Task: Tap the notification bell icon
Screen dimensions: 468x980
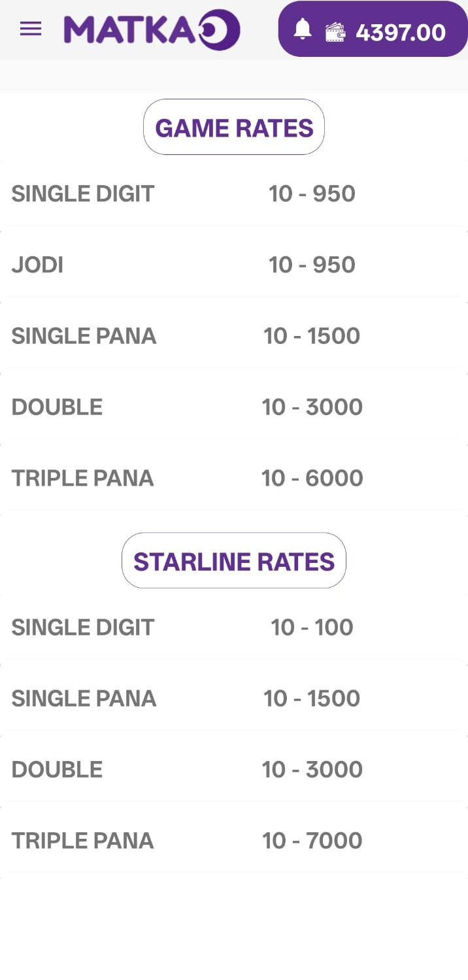Action: [302, 29]
